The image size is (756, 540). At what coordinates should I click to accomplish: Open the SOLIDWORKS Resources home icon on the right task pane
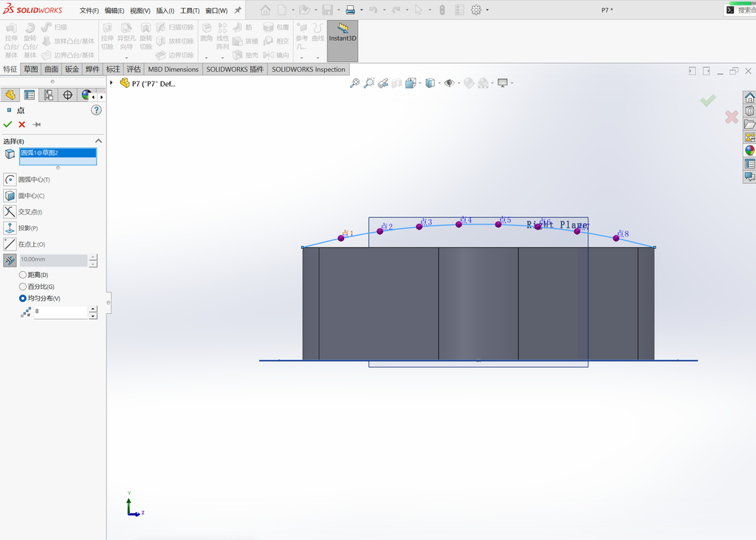pos(749,98)
